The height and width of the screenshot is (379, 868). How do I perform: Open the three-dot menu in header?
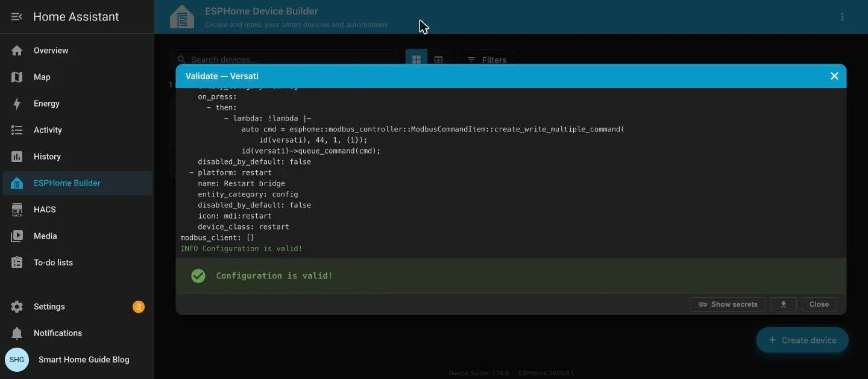coord(842,17)
